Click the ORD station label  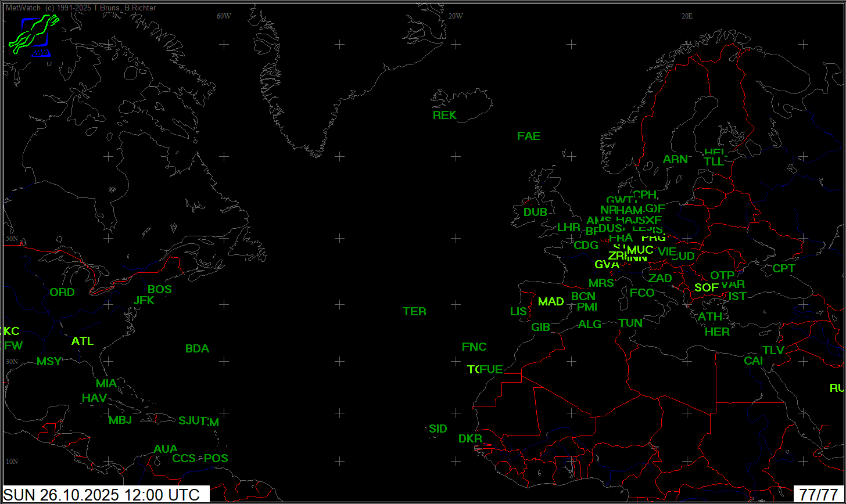coord(62,293)
